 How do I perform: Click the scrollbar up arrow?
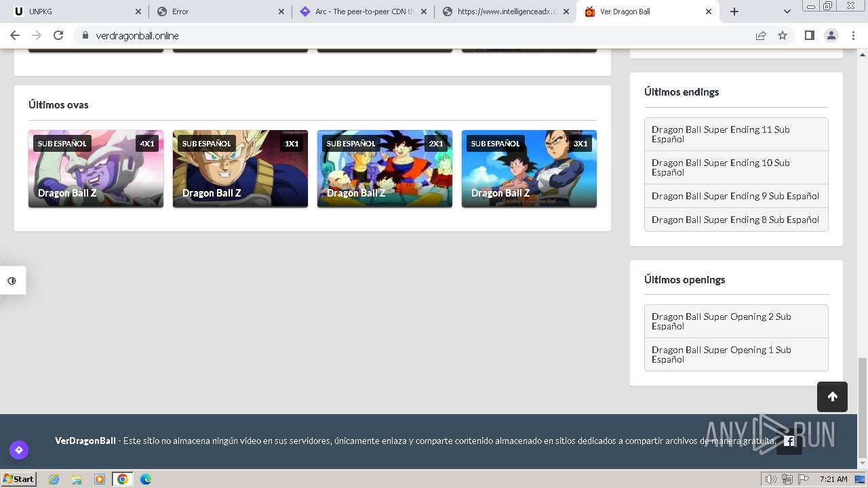863,54
